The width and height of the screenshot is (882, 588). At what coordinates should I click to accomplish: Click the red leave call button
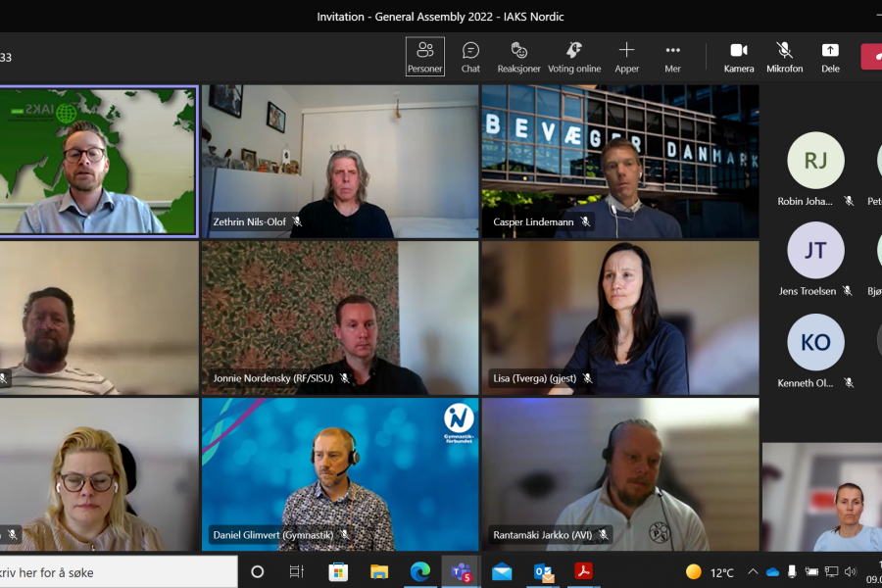click(x=871, y=57)
